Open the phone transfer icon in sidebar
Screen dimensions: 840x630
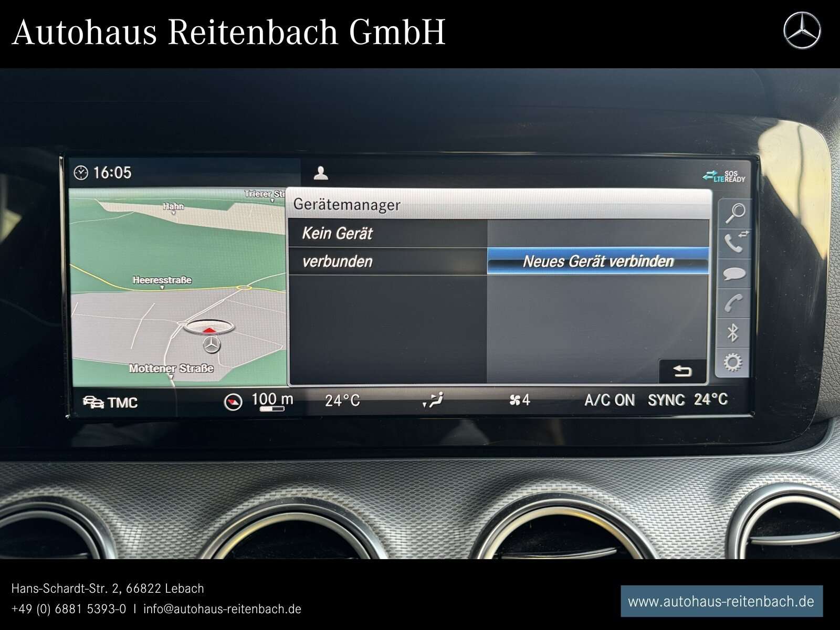(735, 243)
